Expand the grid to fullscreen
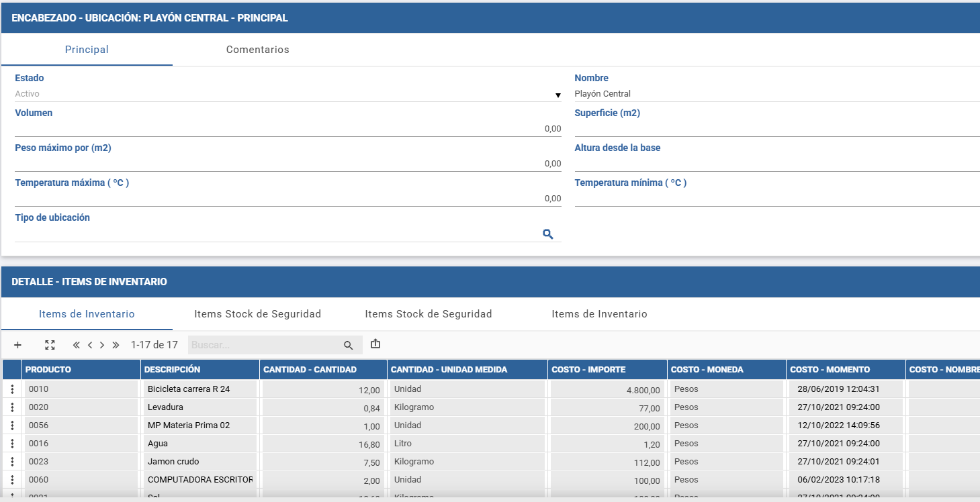 pos(50,345)
